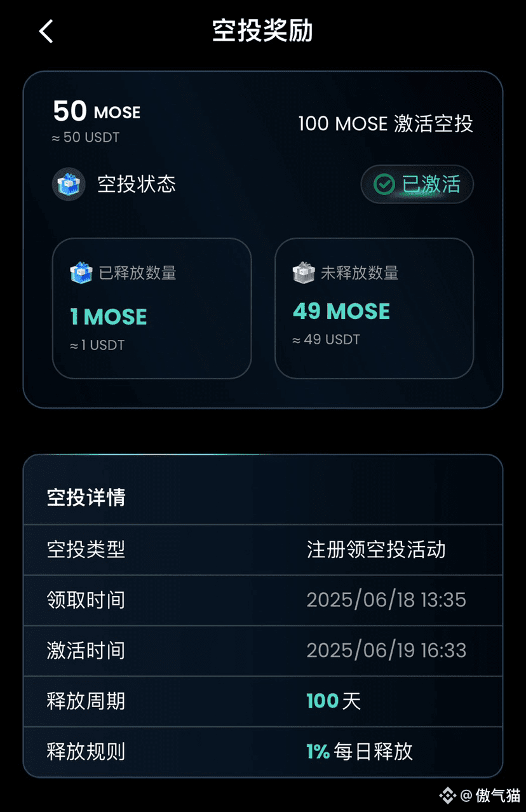
Task: Go back using the top-left arrow
Action: click(46, 31)
